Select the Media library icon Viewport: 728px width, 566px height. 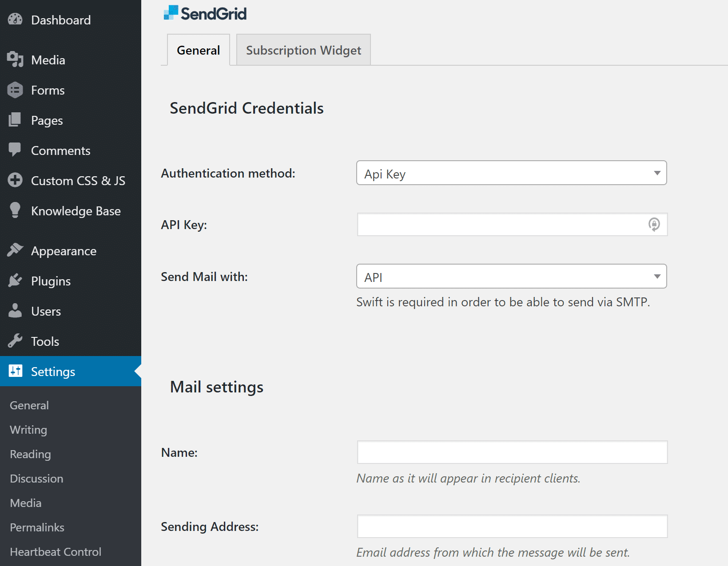click(15, 59)
